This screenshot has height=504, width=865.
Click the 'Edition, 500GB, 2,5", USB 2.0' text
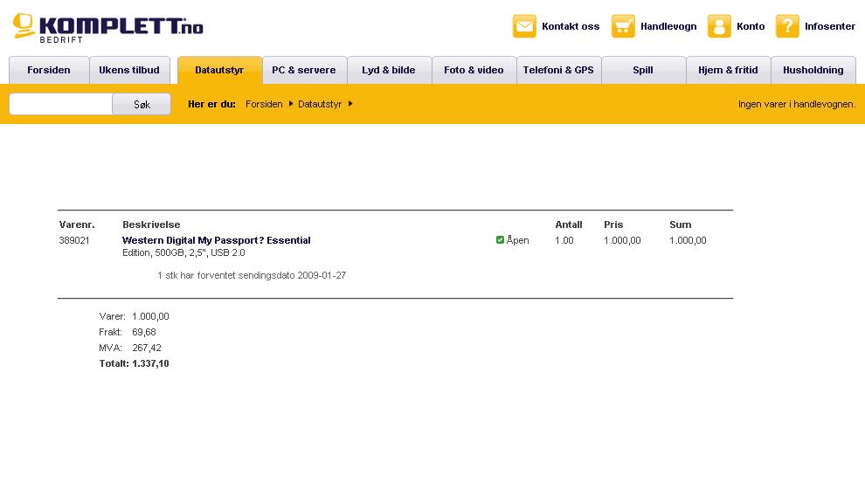click(x=183, y=252)
